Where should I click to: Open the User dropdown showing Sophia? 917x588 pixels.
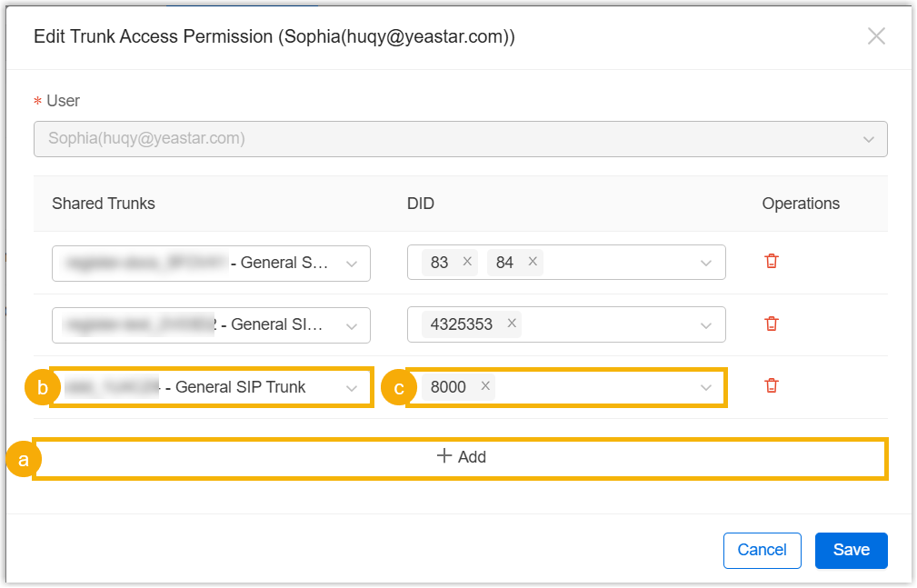pos(460,139)
